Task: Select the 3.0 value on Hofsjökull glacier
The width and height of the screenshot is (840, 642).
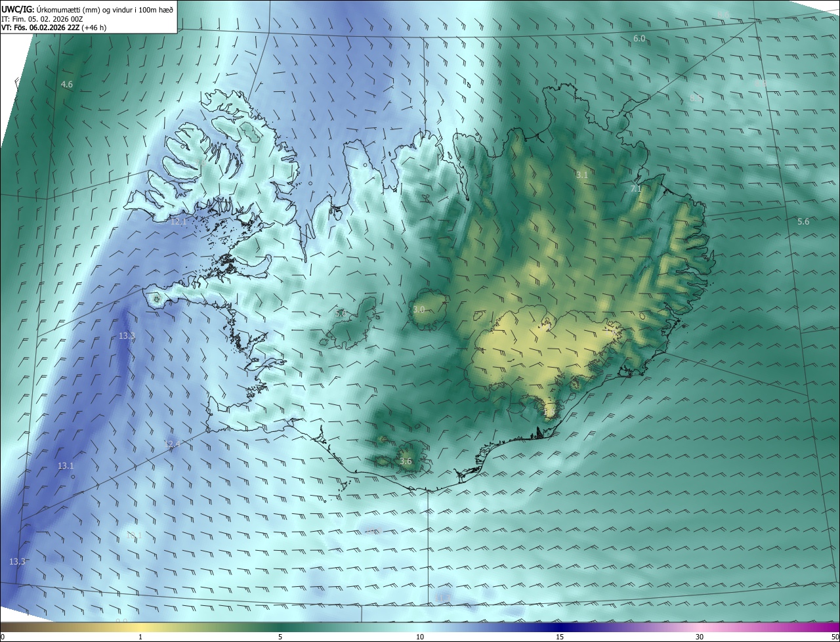Action: point(419,309)
